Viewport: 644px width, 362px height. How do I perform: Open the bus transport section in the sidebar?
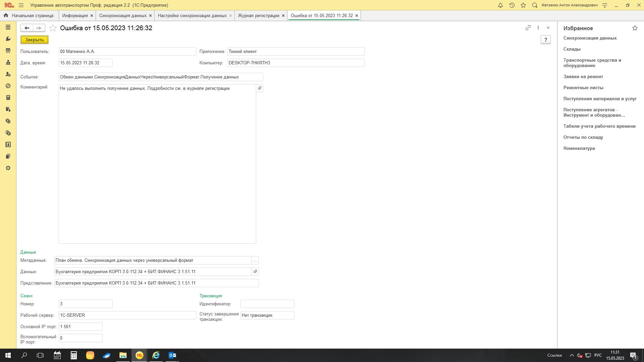click(x=8, y=51)
